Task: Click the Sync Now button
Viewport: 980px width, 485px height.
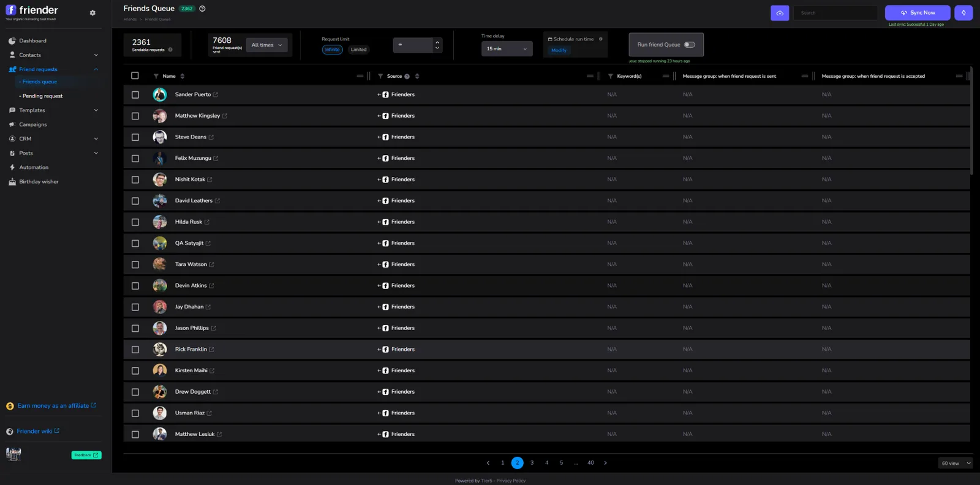Action: pyautogui.click(x=918, y=13)
